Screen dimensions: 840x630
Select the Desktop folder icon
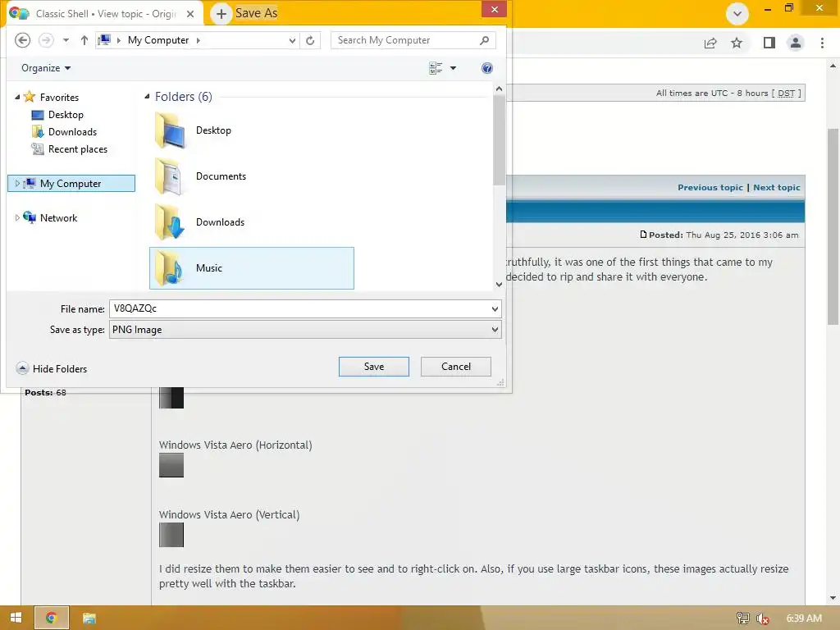[171, 130]
